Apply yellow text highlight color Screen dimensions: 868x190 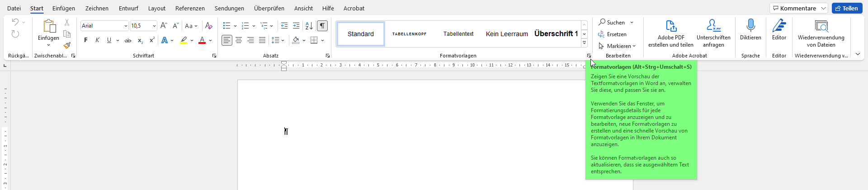click(184, 40)
